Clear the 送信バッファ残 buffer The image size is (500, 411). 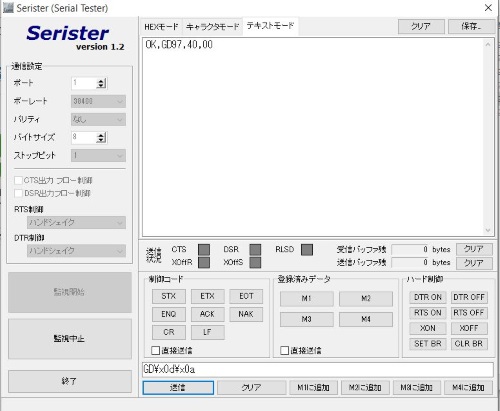(474, 263)
